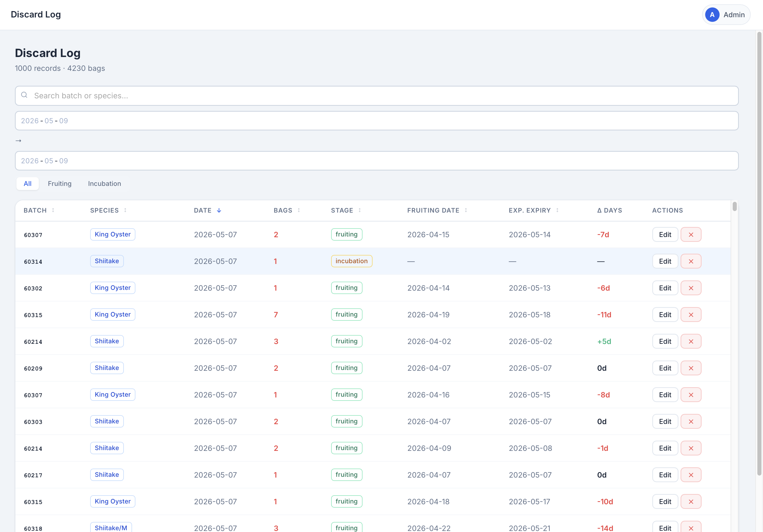Click fruiting date 2026-04-02
Screen dimensions: 763x532
point(429,341)
